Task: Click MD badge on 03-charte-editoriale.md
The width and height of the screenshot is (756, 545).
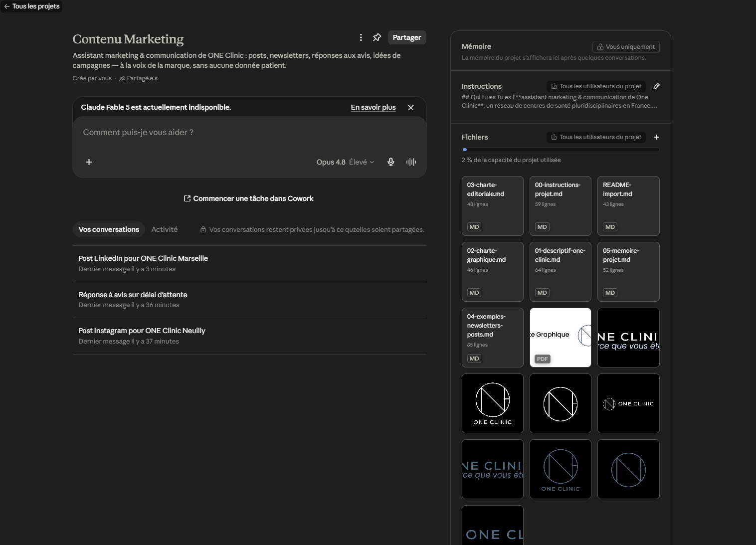Action: 474,227
